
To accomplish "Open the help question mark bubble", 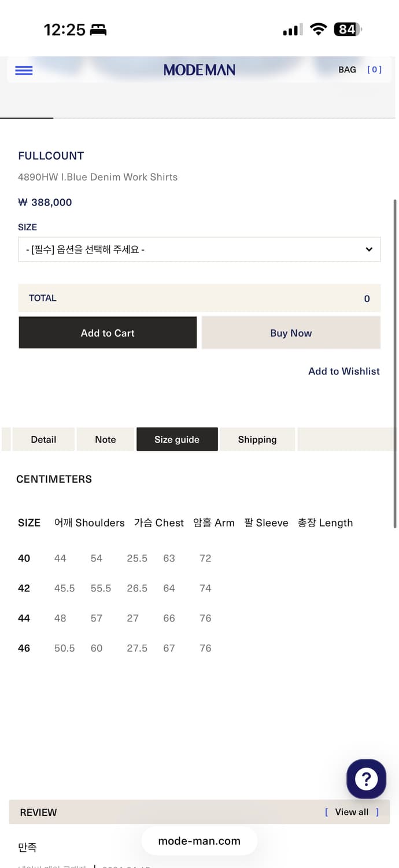I will (x=366, y=779).
